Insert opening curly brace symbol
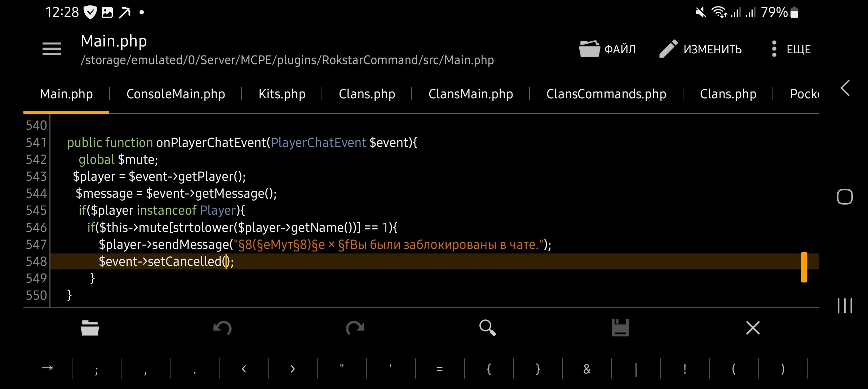This screenshot has width=868, height=389. (x=489, y=369)
